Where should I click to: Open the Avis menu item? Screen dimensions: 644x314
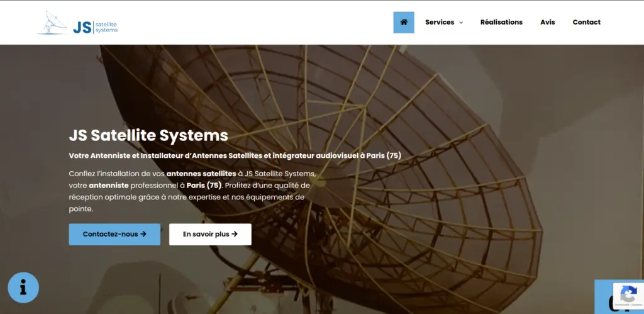[548, 22]
